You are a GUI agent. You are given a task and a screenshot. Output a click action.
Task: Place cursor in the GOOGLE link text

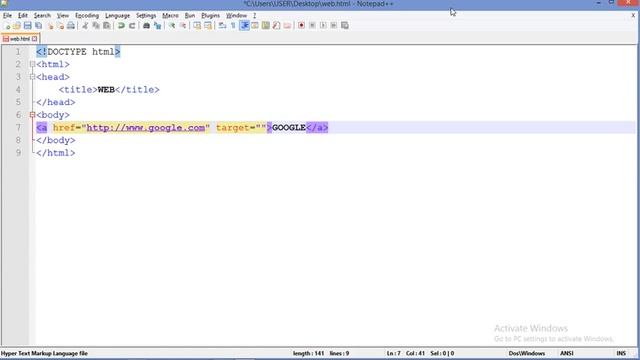(289, 128)
